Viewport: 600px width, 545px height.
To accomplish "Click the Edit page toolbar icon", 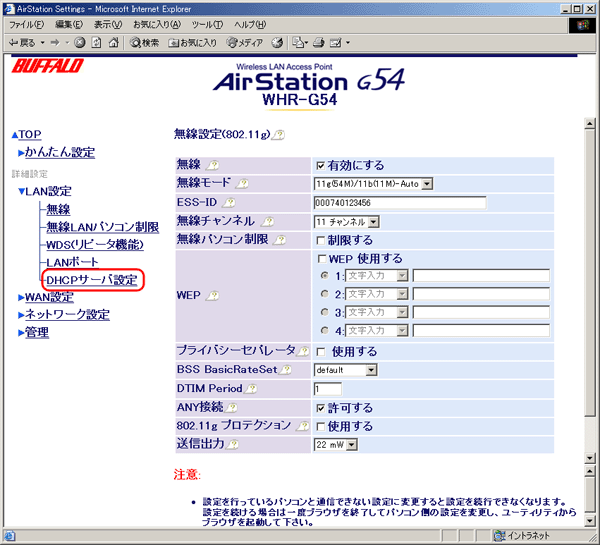I will point(336,42).
